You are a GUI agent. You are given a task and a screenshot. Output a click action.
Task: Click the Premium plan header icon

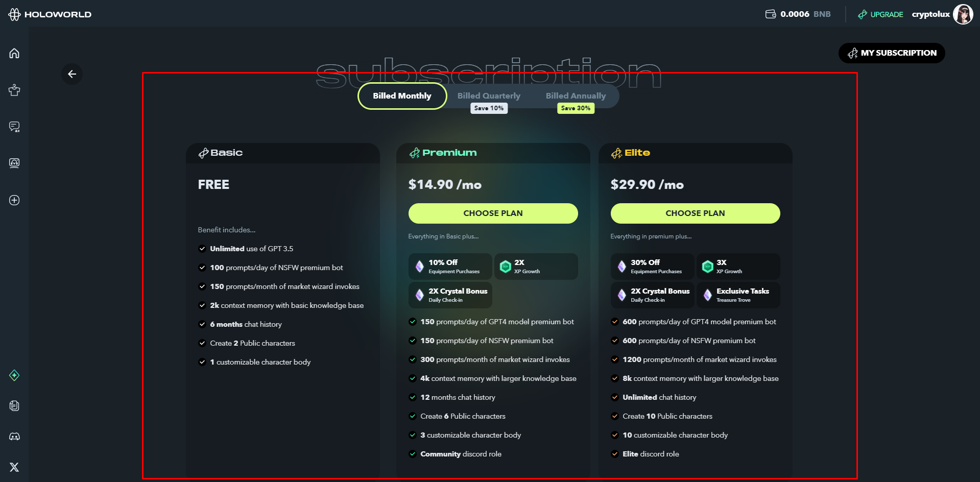pos(415,153)
